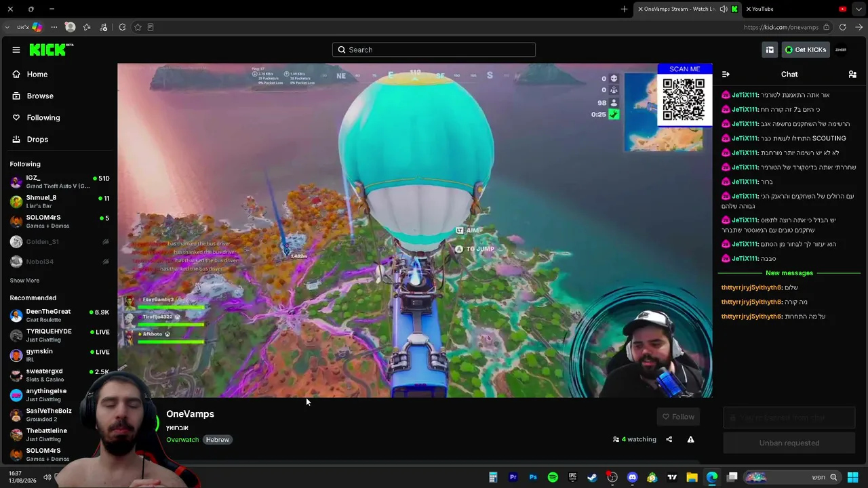Open Steam from the taskbar

click(x=592, y=477)
